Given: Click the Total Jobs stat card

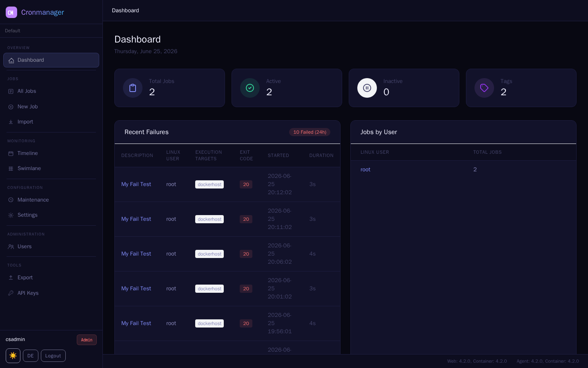Looking at the screenshot, I should (169, 88).
